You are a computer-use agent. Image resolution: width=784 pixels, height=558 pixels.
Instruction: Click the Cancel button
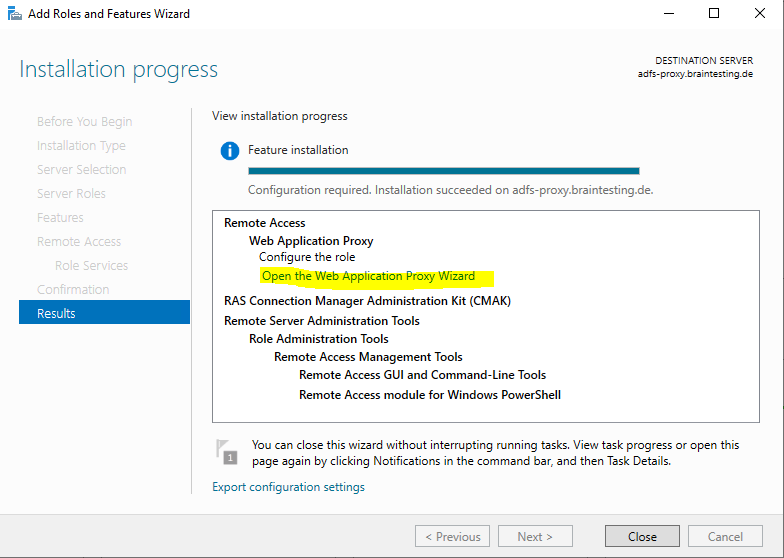(x=725, y=536)
